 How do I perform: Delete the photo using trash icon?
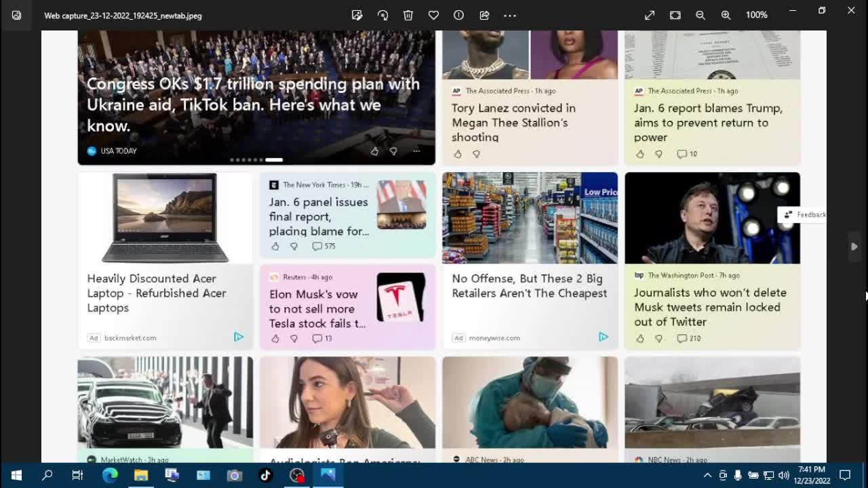pos(408,15)
